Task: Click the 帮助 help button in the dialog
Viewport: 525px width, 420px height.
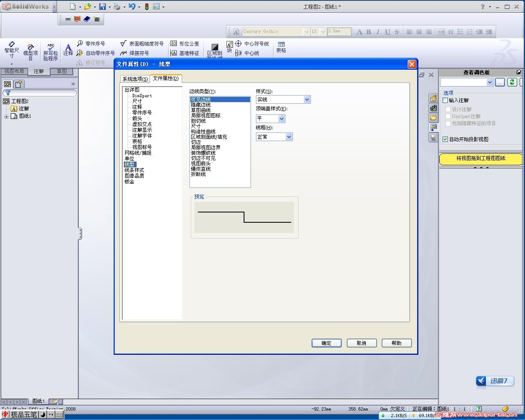Action: pyautogui.click(x=397, y=343)
